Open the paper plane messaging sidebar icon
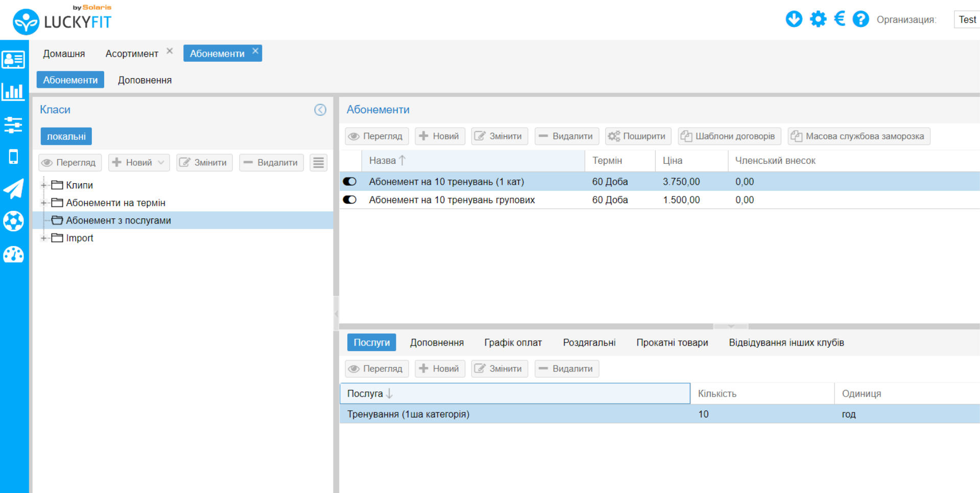 point(13,189)
